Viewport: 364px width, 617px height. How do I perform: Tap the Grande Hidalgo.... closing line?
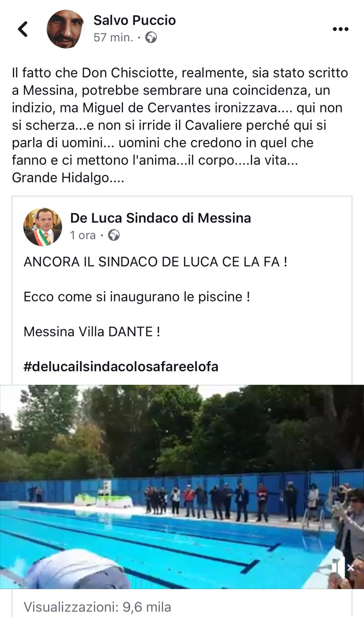68,178
